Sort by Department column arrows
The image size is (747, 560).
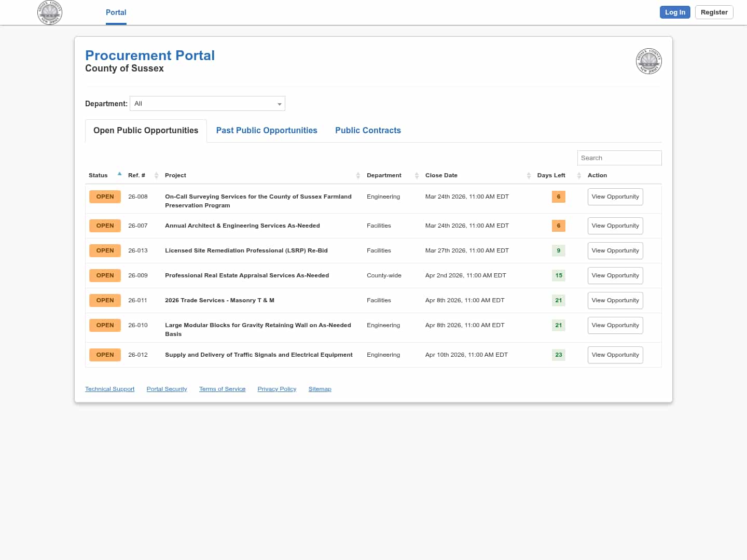[x=417, y=176]
